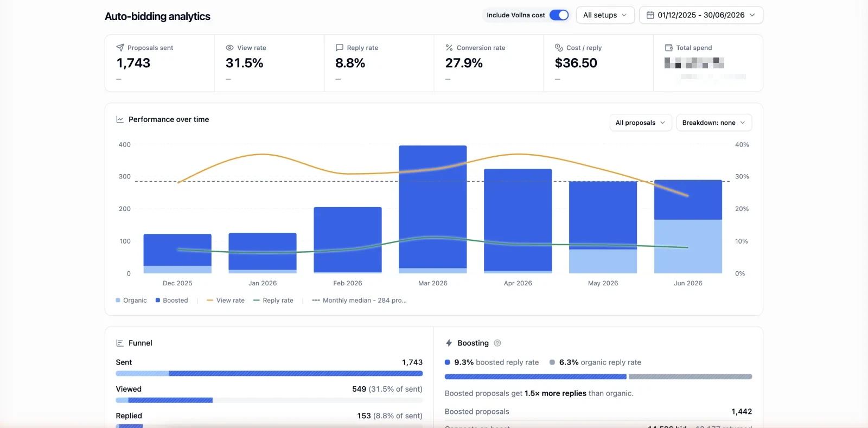The width and height of the screenshot is (868, 428).
Task: Click the 1,743 Proposals sent value
Action: pyautogui.click(x=133, y=63)
